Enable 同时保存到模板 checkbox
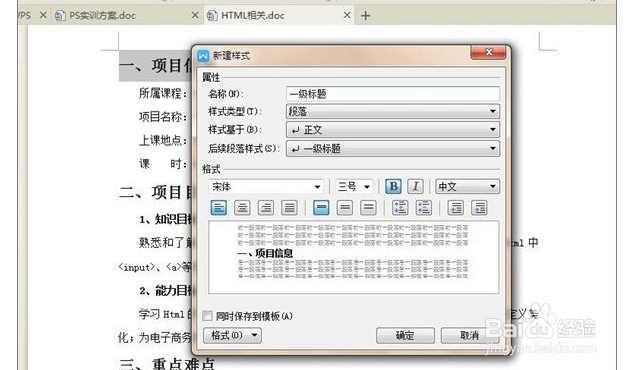632x370 pixels. 208,316
